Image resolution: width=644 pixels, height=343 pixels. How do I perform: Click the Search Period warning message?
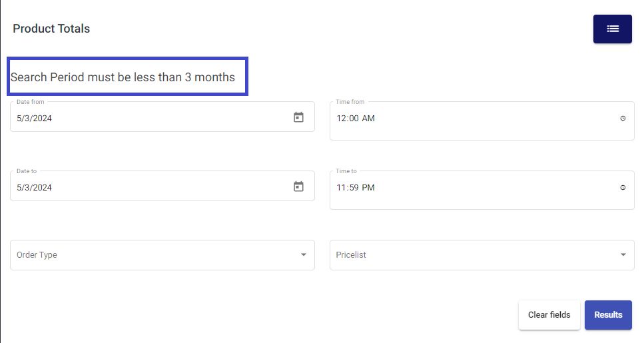[x=123, y=77]
